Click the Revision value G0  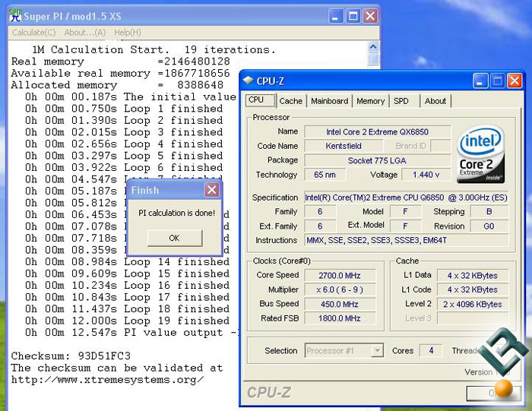[489, 226]
